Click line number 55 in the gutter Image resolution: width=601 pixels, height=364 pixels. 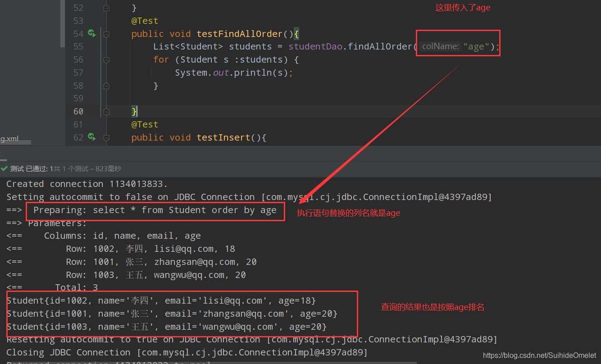pyautogui.click(x=78, y=46)
